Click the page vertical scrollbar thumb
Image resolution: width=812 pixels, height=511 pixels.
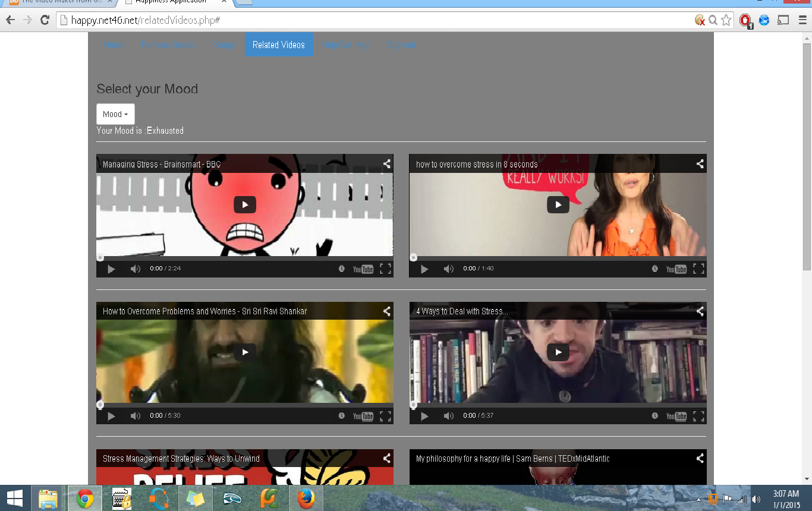tap(807, 157)
